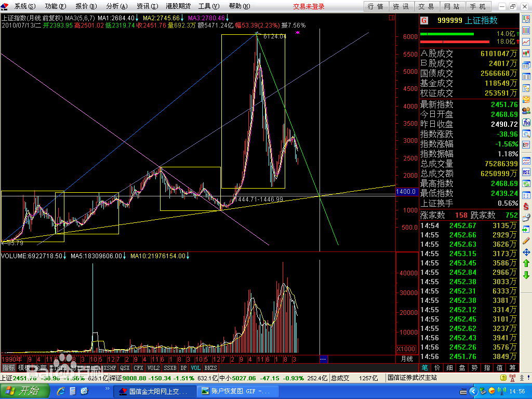Select the pencil drawing tool icon
This screenshot has height=399, width=532.
(x=526, y=241)
